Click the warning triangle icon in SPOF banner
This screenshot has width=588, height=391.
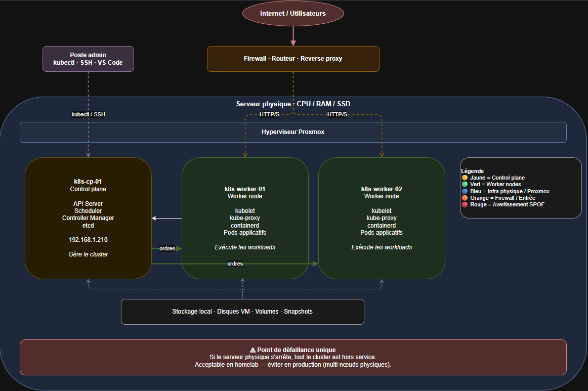253,350
